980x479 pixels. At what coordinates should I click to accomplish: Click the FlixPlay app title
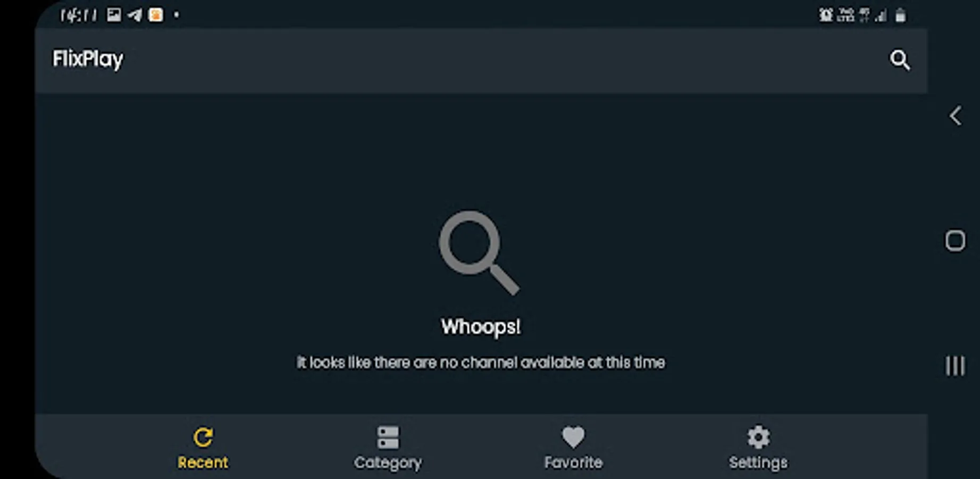pos(88,59)
